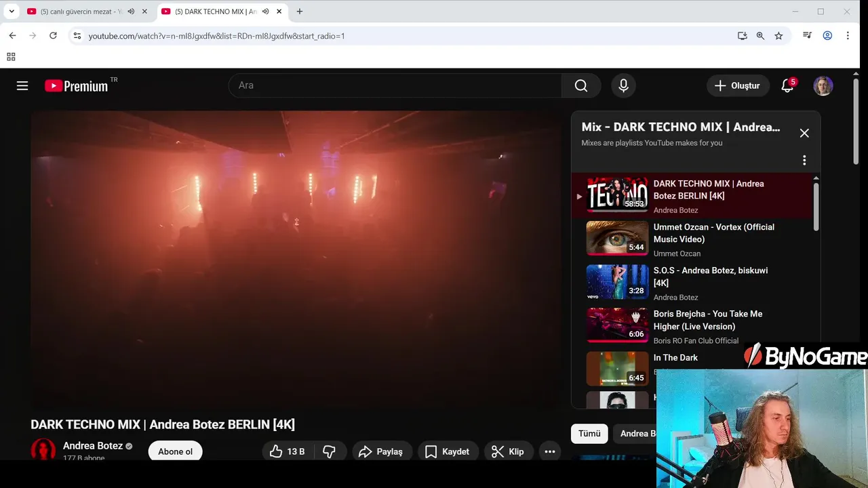Open In The Dark playlist thumbnail
The image size is (868, 488).
point(617,369)
